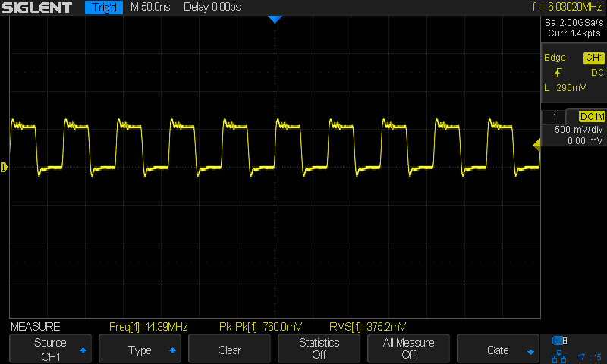The height and width of the screenshot is (364, 607).
Task: Click the blue trigger position marker at top
Action: 275,20
